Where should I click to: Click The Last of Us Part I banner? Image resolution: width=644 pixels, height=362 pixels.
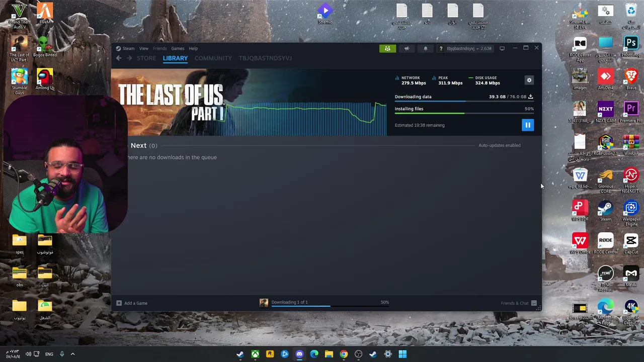249,103
